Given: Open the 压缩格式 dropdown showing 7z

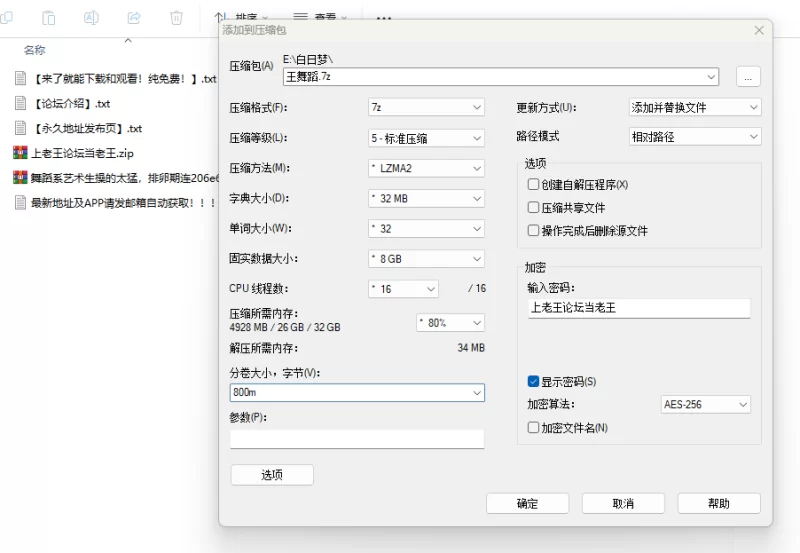Looking at the screenshot, I should coord(426,108).
